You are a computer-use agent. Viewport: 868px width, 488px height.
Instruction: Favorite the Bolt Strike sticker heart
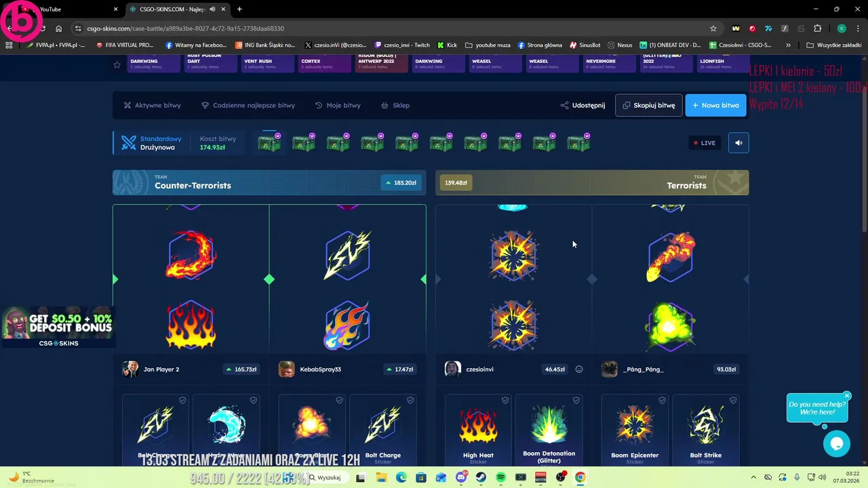coord(732,401)
